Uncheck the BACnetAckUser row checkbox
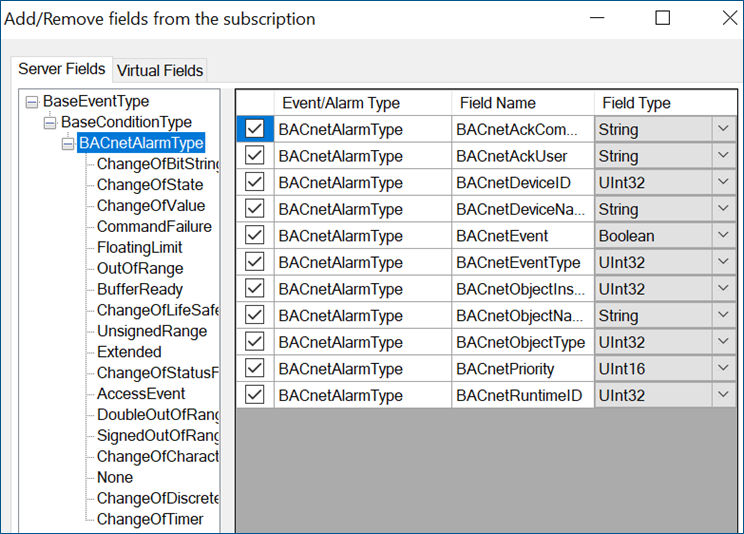Viewport: 744px width, 534px height. 255,155
